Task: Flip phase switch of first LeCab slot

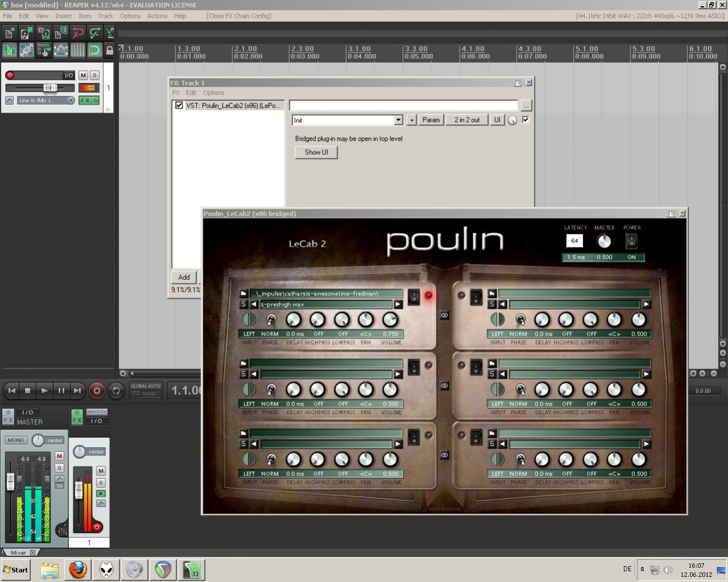Action: click(x=271, y=320)
